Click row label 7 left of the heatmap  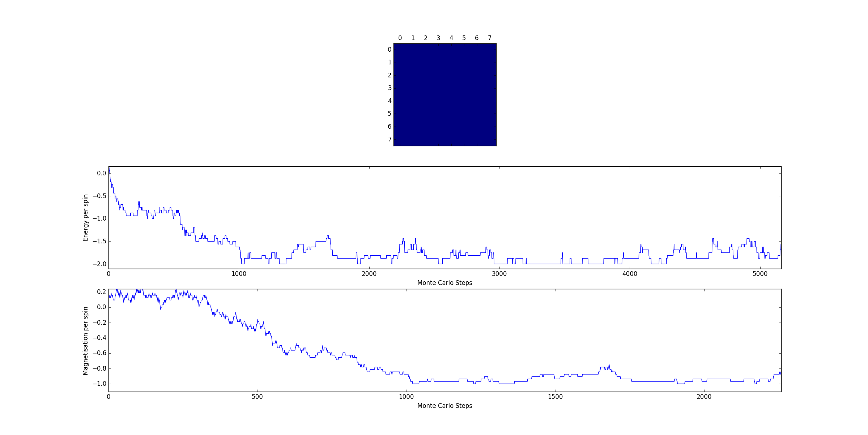coord(390,139)
